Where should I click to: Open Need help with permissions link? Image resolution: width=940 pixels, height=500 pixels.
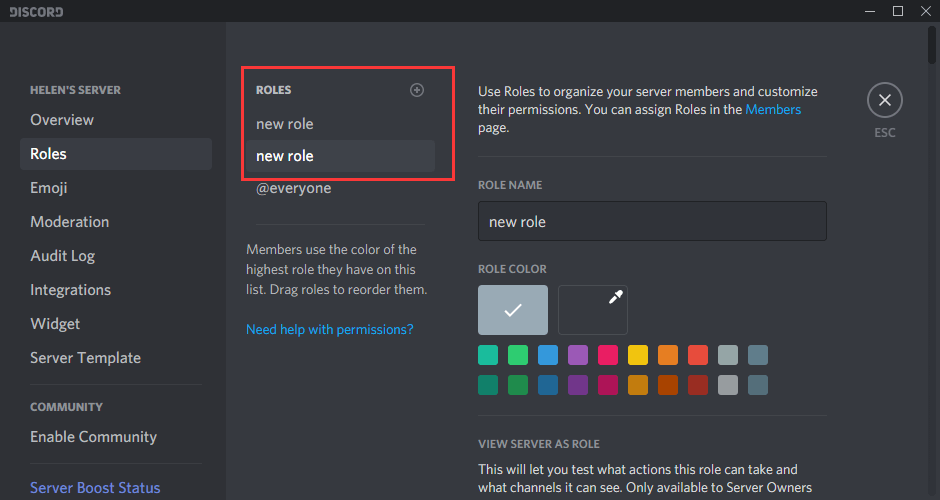(x=330, y=329)
